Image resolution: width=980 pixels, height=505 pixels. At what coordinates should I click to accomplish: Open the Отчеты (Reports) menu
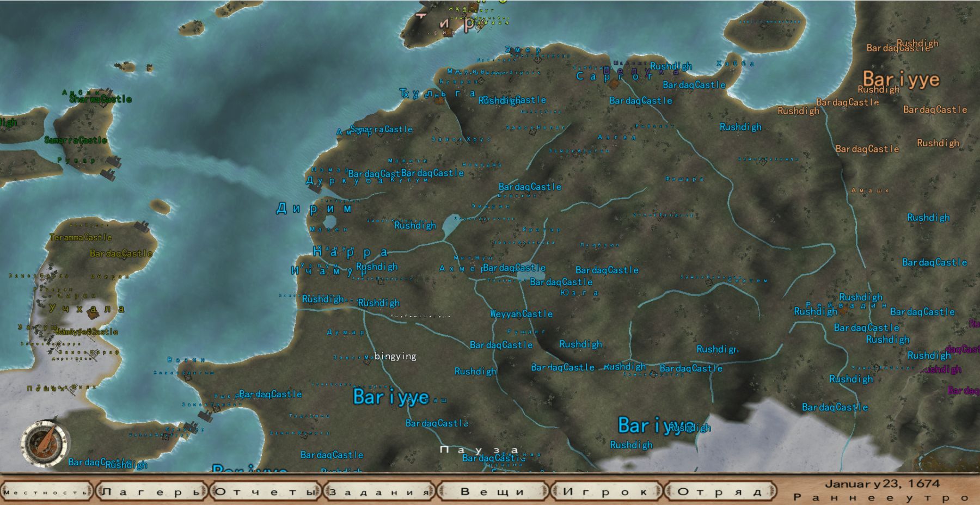[x=265, y=492]
